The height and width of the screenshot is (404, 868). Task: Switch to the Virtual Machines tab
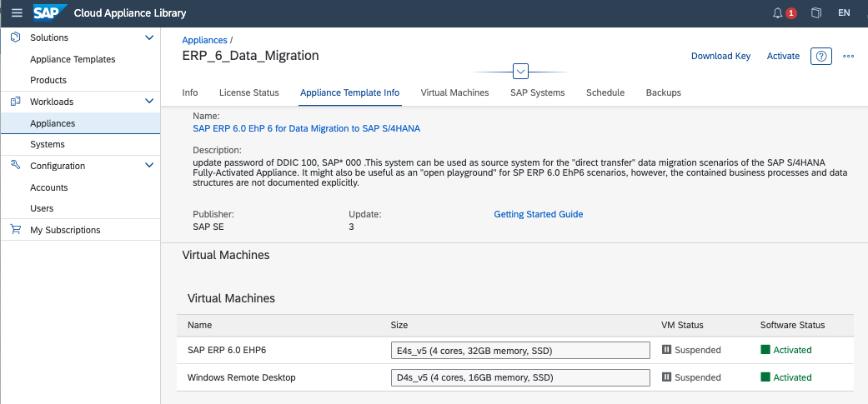tap(454, 92)
